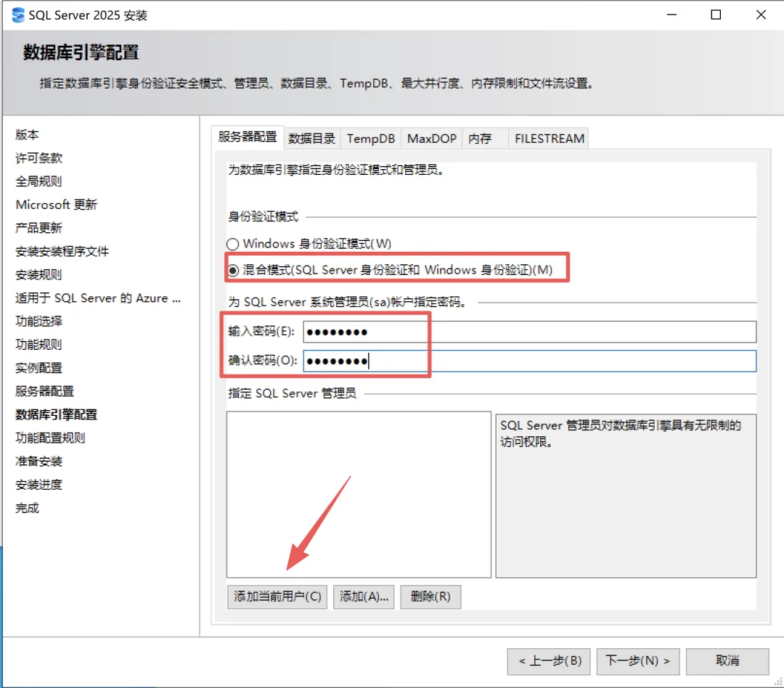Click 完成 step in sidebar
The height and width of the screenshot is (688, 784).
pos(27,508)
